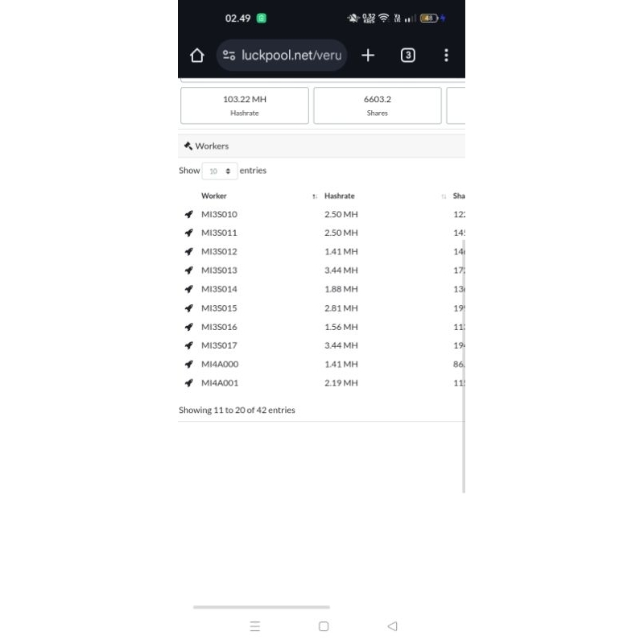The image size is (644, 644).
Task: Open the browser three-dot menu
Action: point(446,55)
